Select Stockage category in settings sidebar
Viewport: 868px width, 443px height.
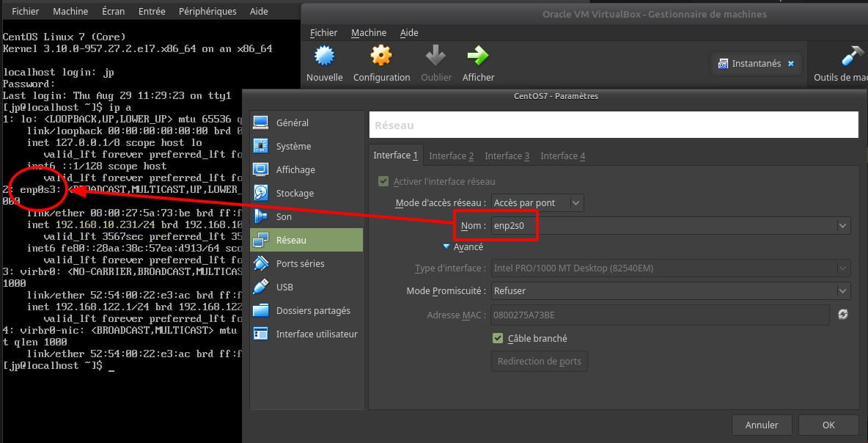(x=306, y=193)
